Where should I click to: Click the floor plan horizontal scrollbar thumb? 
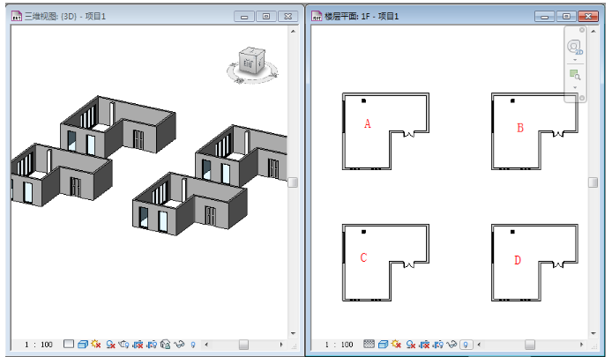(530, 345)
